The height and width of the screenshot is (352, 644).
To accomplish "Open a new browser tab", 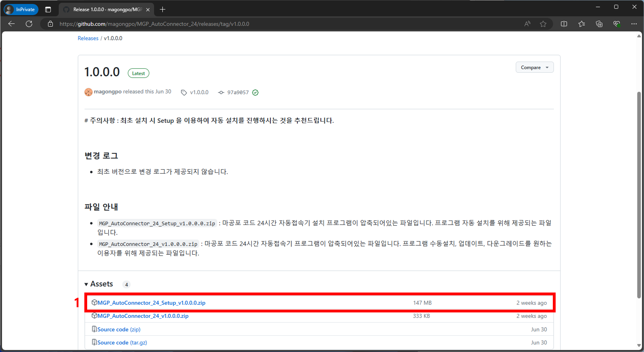I will click(162, 9).
